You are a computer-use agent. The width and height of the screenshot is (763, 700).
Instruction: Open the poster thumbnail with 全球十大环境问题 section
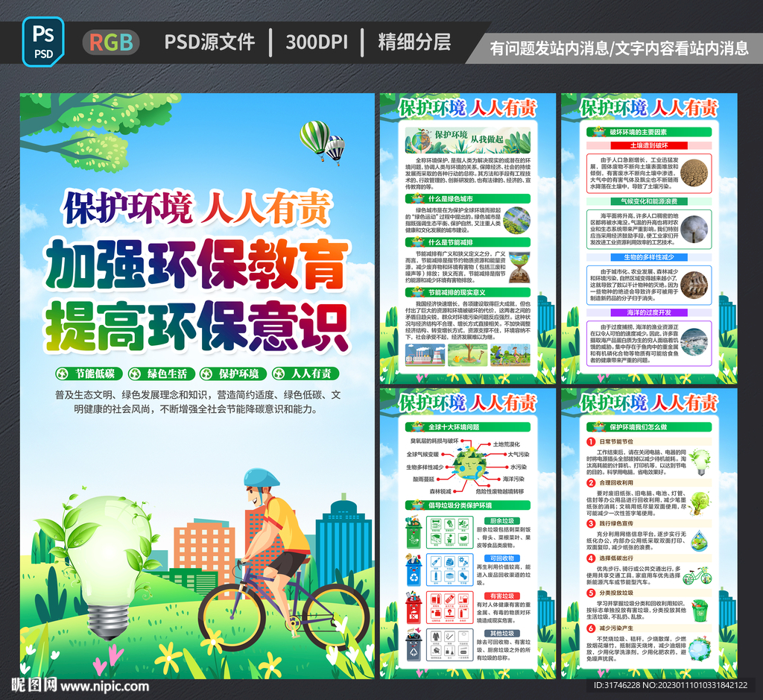468,533
